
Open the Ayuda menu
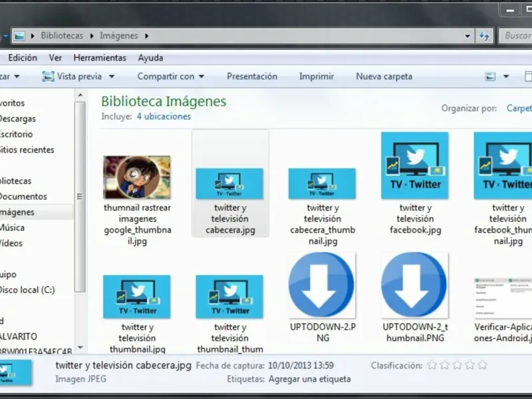[151, 58]
